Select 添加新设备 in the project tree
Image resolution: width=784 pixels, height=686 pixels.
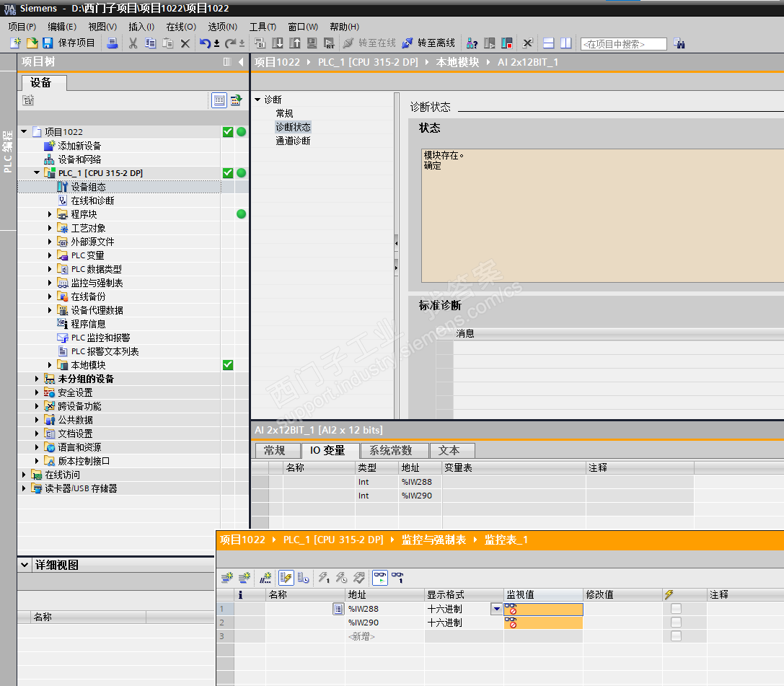(x=79, y=146)
